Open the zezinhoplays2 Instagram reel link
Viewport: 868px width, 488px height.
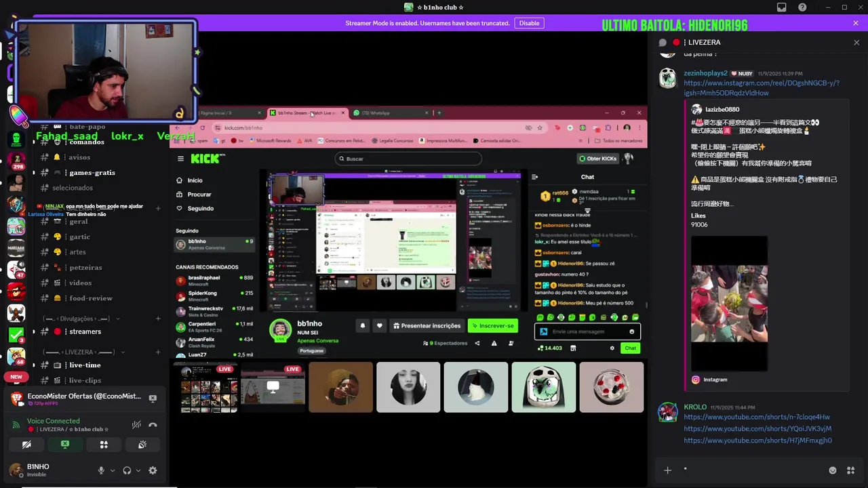click(762, 88)
